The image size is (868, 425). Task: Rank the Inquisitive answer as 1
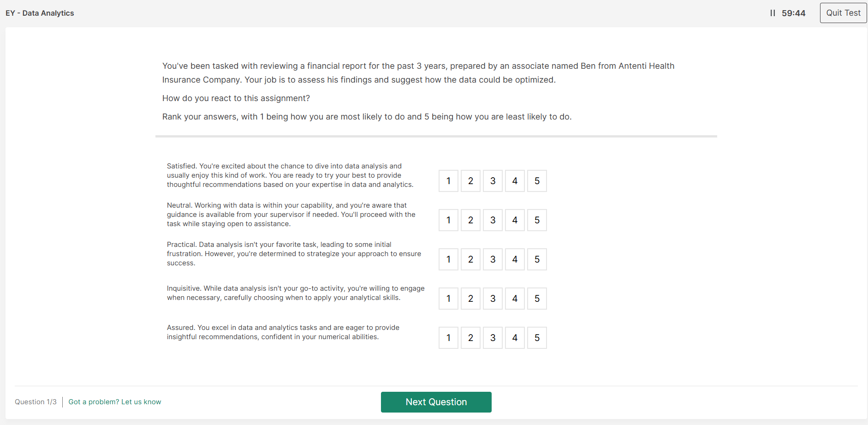[448, 299]
